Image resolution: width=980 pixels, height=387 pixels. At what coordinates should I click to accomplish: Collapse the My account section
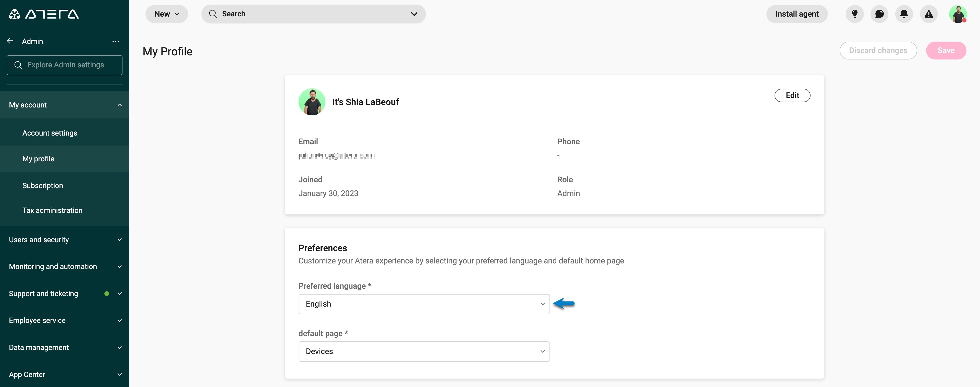click(x=65, y=105)
